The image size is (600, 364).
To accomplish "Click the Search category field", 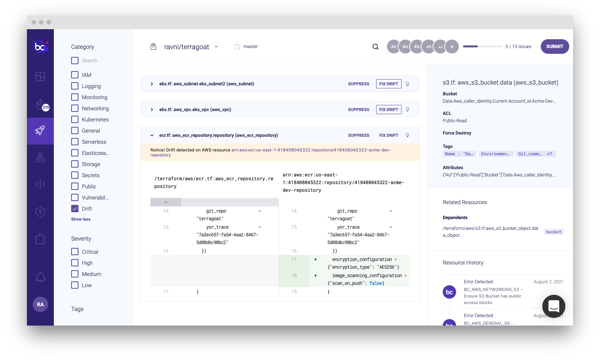I will (x=89, y=61).
